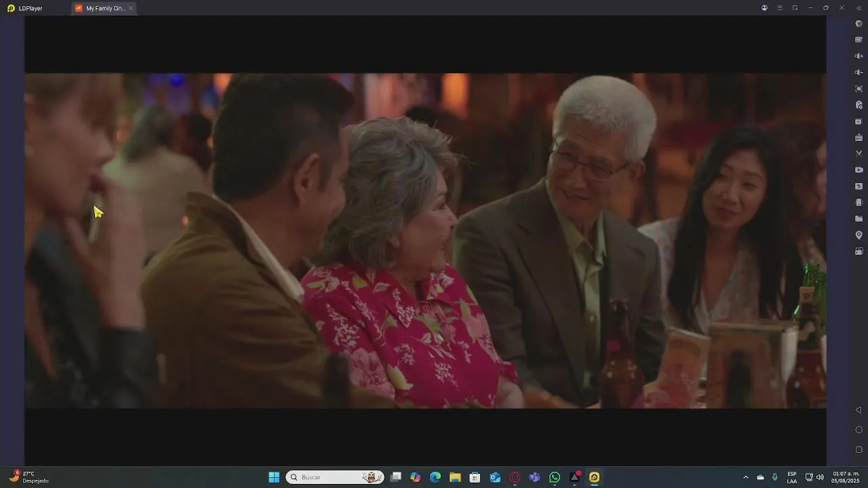The height and width of the screenshot is (488, 868).
Task: Click install APK icon in sidebar
Action: click(x=859, y=138)
